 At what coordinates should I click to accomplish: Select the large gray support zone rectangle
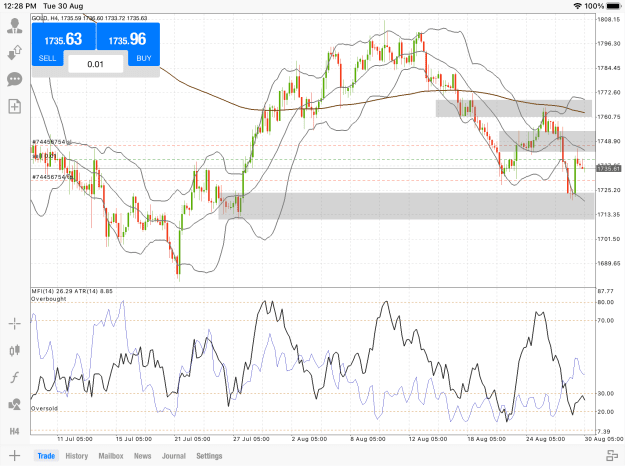[406, 206]
